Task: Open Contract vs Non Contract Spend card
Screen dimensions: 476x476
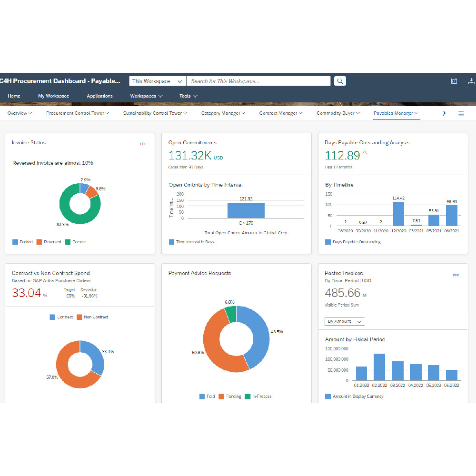Action: click(51, 273)
